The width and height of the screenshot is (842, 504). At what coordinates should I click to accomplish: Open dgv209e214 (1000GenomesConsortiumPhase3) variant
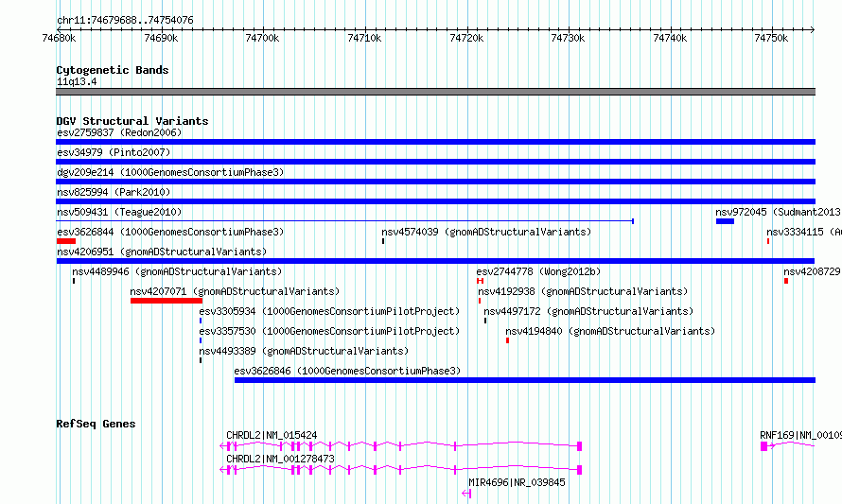click(170, 172)
